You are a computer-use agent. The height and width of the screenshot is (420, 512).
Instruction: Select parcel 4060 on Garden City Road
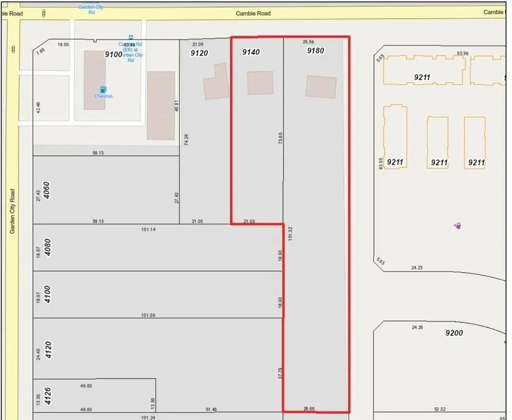click(46, 189)
